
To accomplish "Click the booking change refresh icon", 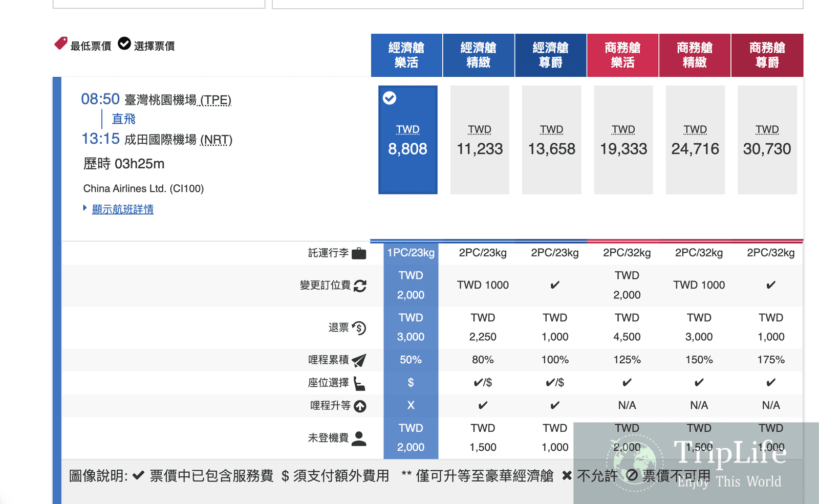I will click(360, 286).
